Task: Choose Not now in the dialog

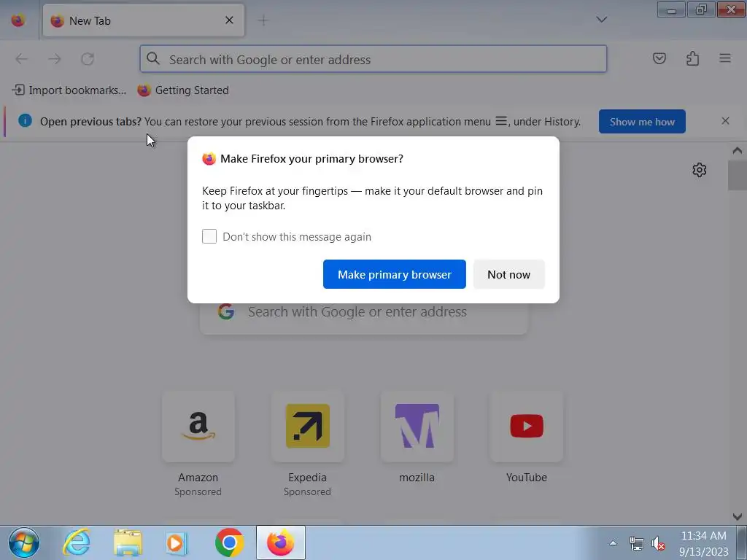Action: click(x=508, y=274)
